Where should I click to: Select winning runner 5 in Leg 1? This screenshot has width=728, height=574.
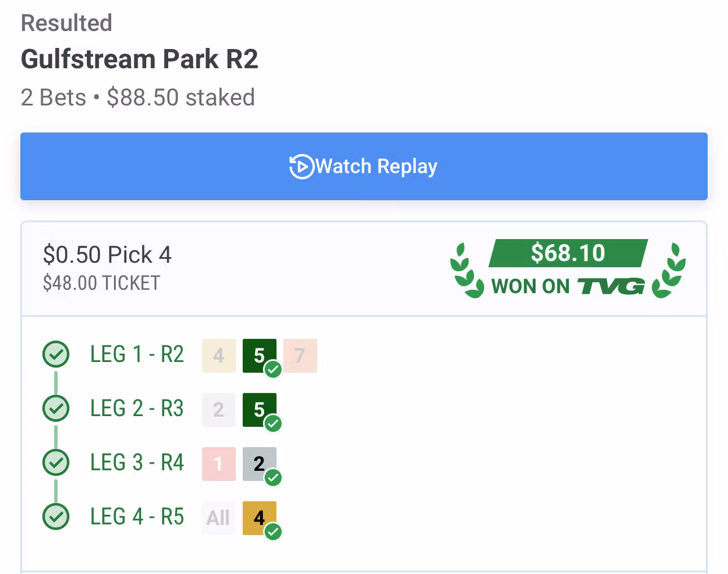point(259,356)
